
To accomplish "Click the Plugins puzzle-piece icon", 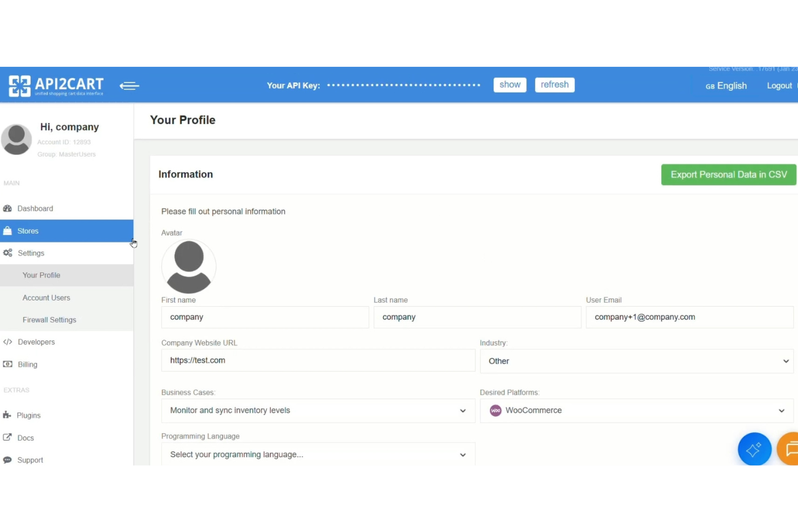I will point(6,415).
